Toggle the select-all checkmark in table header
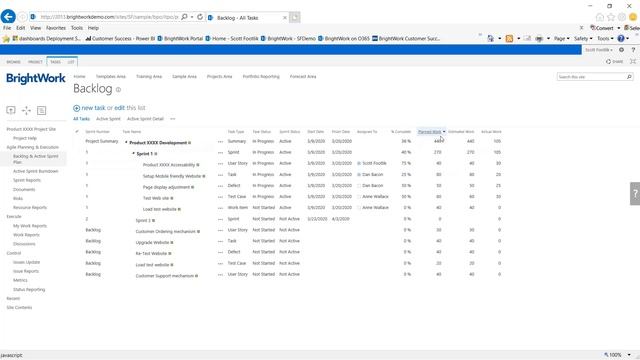This screenshot has height=360, width=640. pos(77,131)
